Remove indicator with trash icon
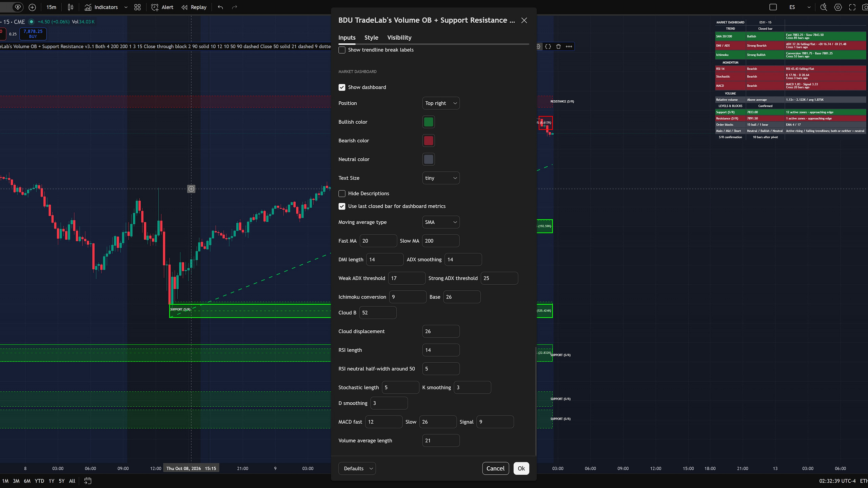The height and width of the screenshot is (488, 868). 558,46
